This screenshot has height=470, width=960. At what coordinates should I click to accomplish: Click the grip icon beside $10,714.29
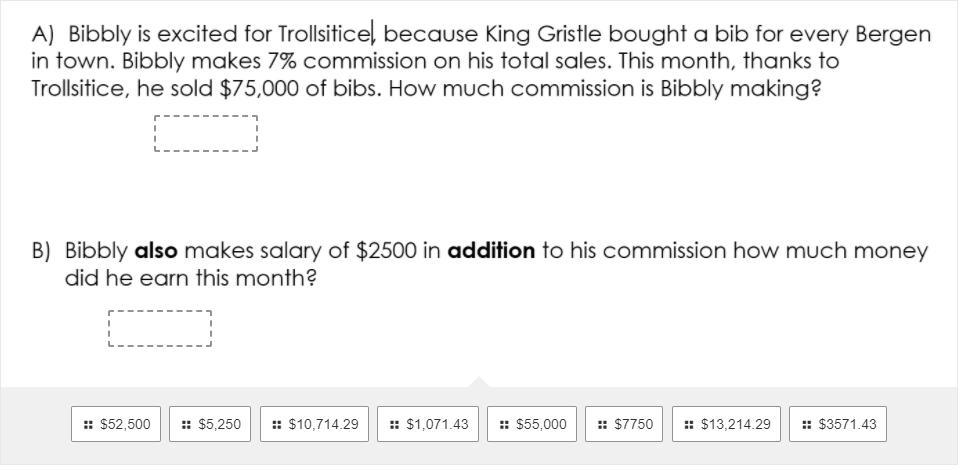tap(277, 425)
